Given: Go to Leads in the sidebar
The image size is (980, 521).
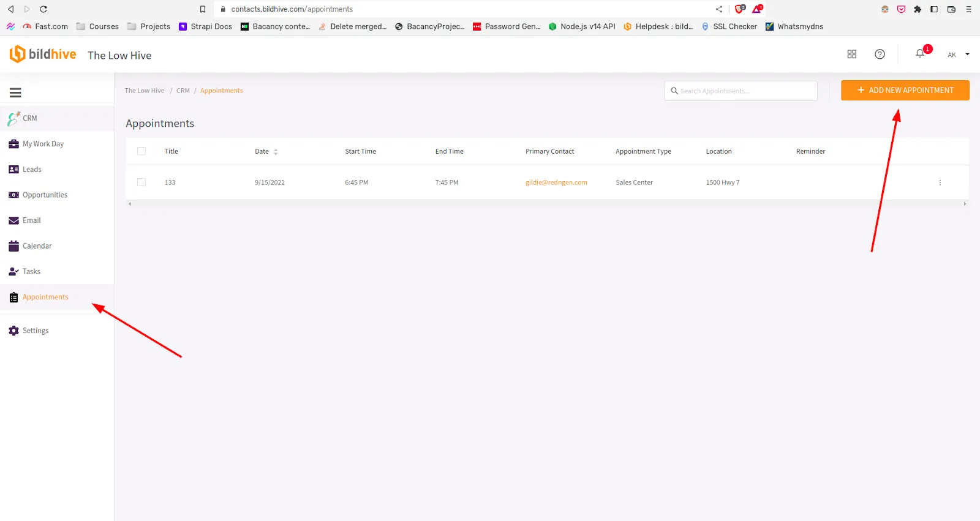Looking at the screenshot, I should click(32, 170).
